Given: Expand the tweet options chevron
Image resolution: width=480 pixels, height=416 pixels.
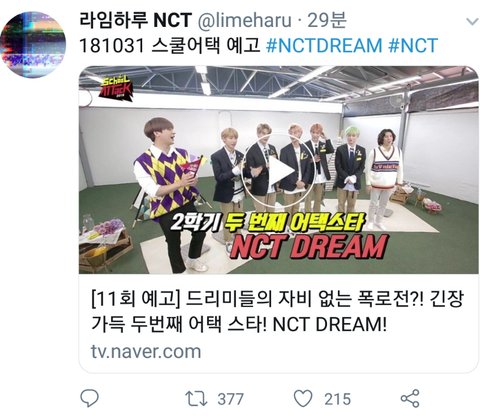Looking at the screenshot, I should click(x=472, y=22).
